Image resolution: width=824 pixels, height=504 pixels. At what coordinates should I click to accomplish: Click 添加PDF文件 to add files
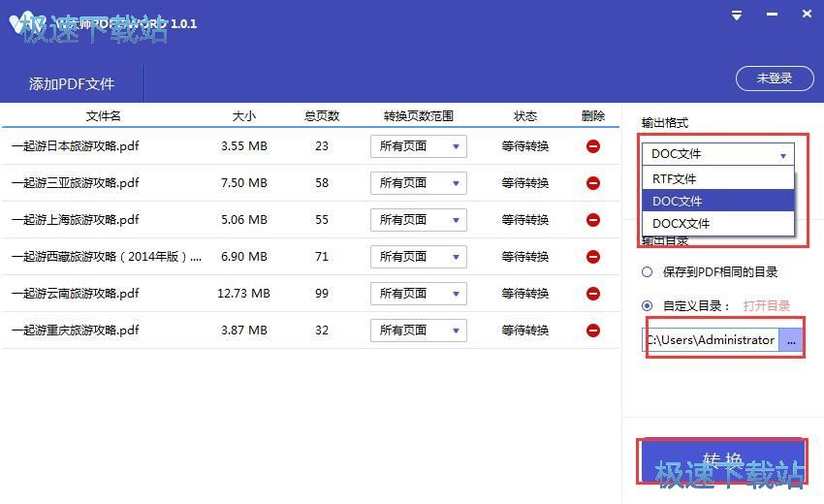[72, 84]
